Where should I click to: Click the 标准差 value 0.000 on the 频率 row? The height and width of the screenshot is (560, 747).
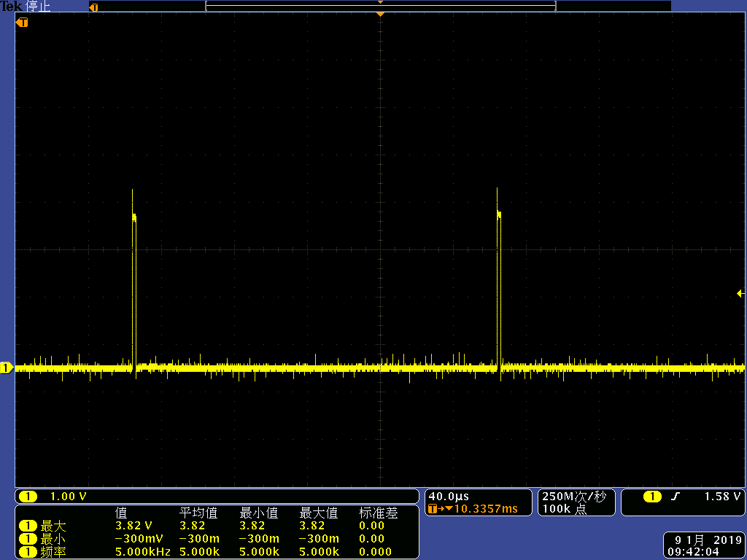tap(376, 553)
